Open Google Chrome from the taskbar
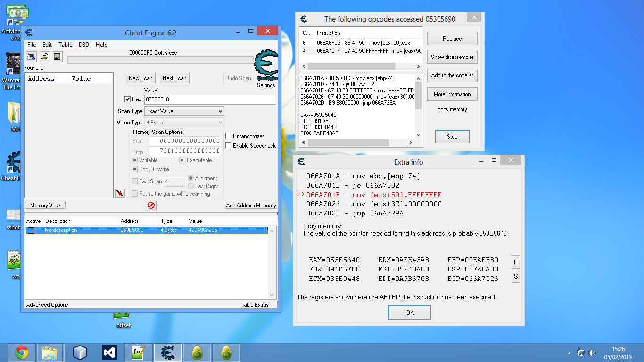 pyautogui.click(x=22, y=352)
